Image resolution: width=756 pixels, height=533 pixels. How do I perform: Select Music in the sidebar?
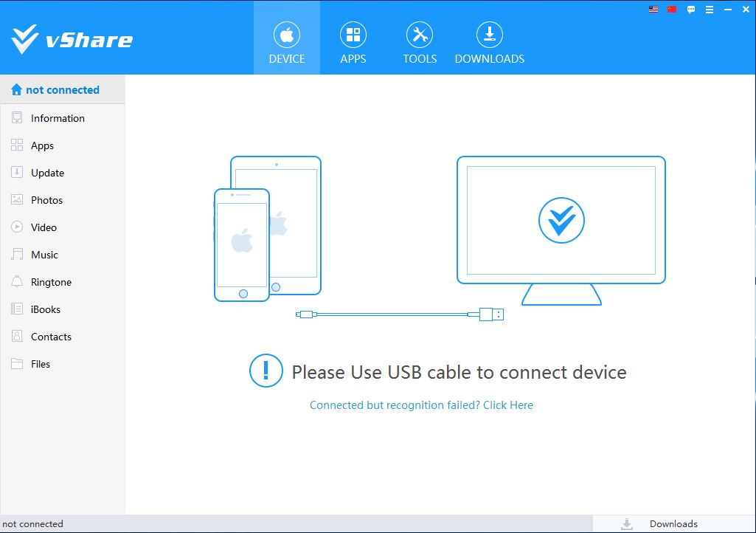click(63, 255)
